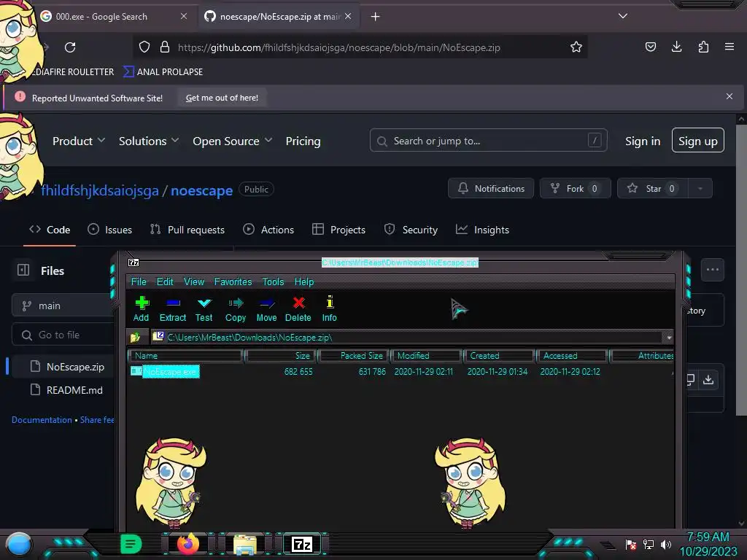Click the Add button in 7-Zip toolbar
747x560 pixels.
[x=142, y=308]
